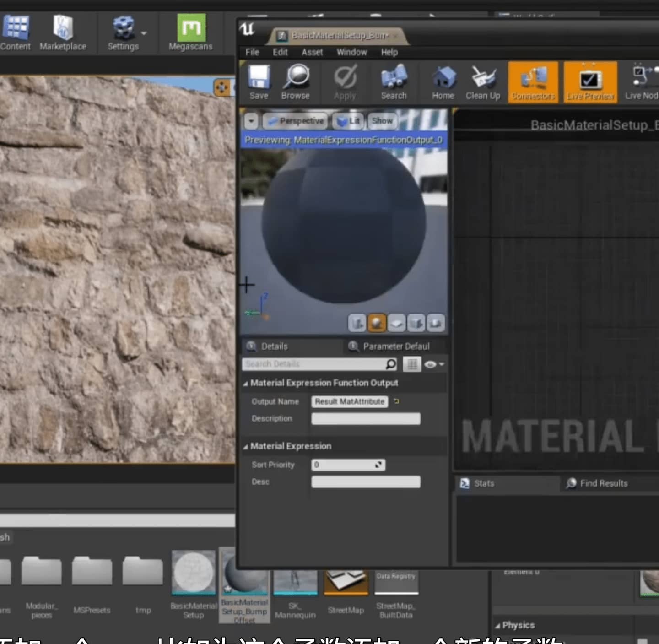
Task: Switch to Find Results tab
Action: [x=604, y=483]
